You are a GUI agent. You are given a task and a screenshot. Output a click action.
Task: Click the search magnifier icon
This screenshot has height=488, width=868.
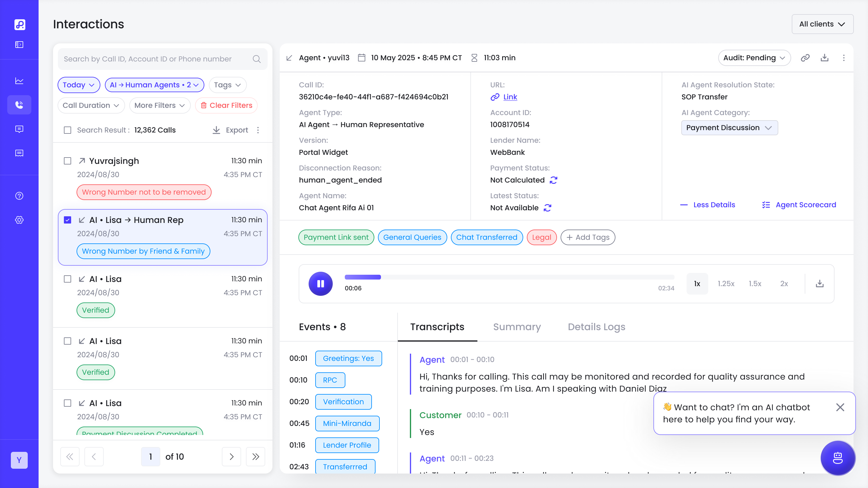(x=256, y=59)
